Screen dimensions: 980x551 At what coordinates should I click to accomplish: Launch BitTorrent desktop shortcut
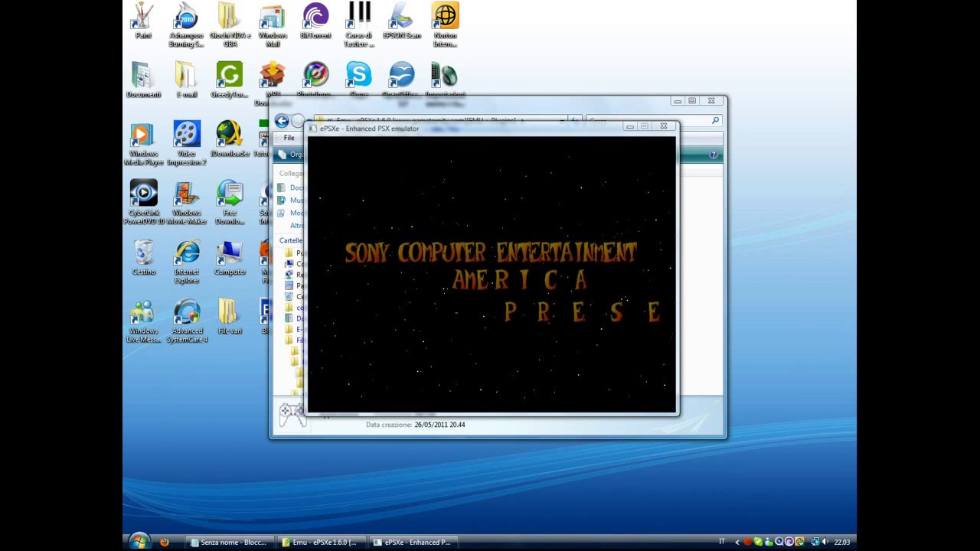point(315,21)
